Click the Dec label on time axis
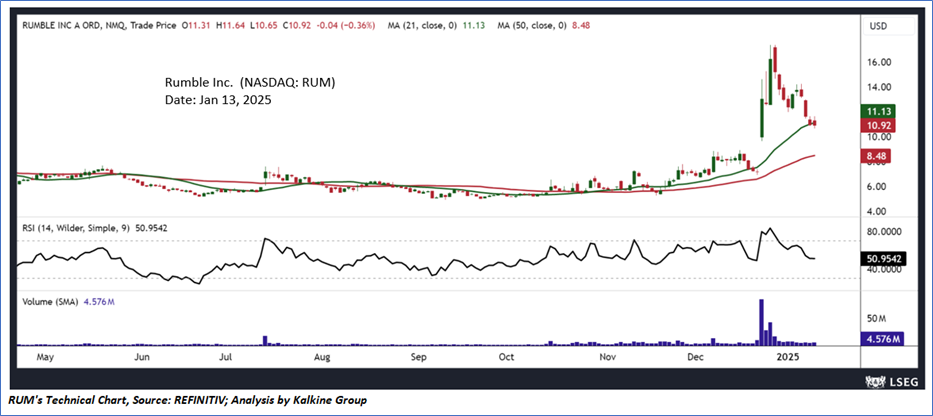Screen dimensions: 933x416 point(694,357)
